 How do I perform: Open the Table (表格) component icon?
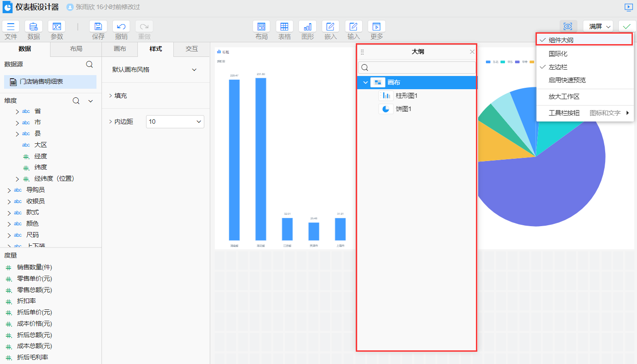284,26
